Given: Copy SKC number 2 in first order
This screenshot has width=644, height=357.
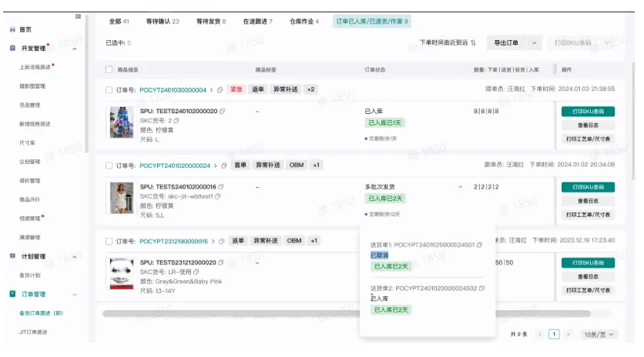Looking at the screenshot, I should pos(176,121).
